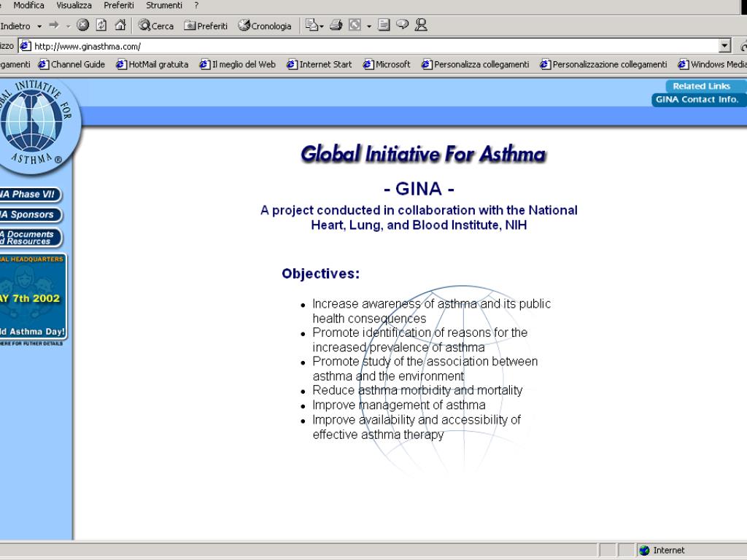Click the Discuss speech bubble icon
Viewport: 747px width, 560px height.
(402, 24)
